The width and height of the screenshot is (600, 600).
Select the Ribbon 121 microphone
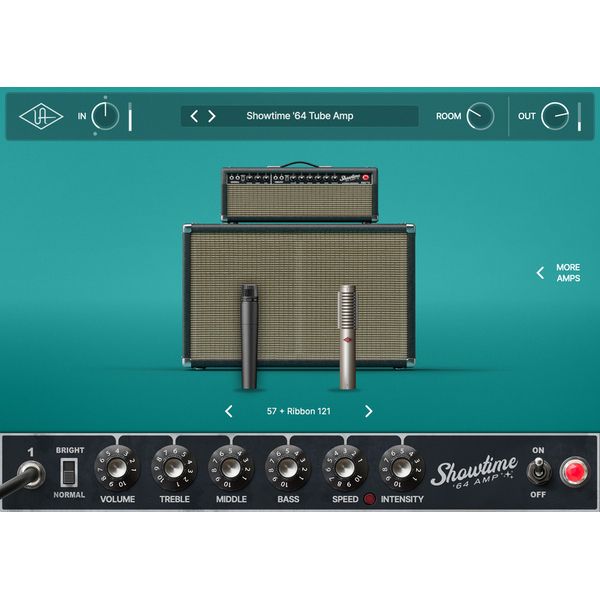tap(347, 338)
